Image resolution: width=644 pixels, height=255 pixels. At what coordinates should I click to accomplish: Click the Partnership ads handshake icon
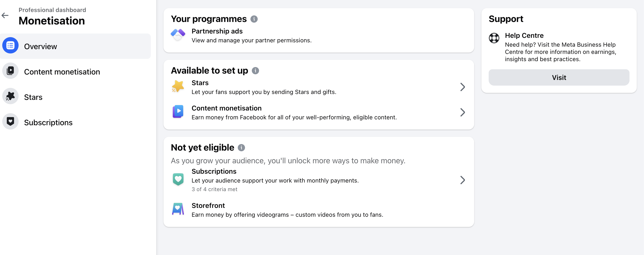[178, 35]
